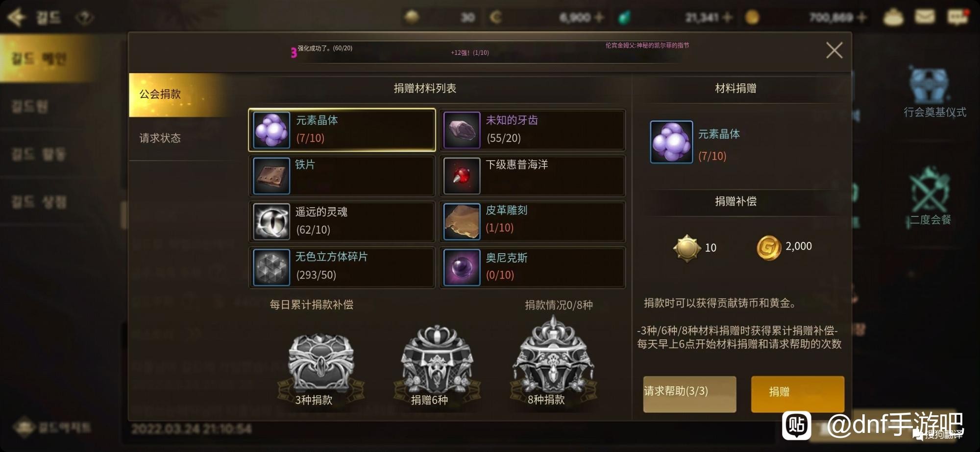The height and width of the screenshot is (452, 980).
Task: Select the 下级惠普海洋 red potion item
Action: point(532,176)
